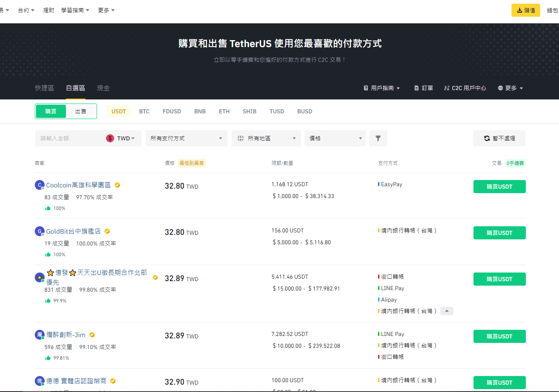Select FDUSD coin tab
This screenshot has width=559, height=392.
click(172, 111)
